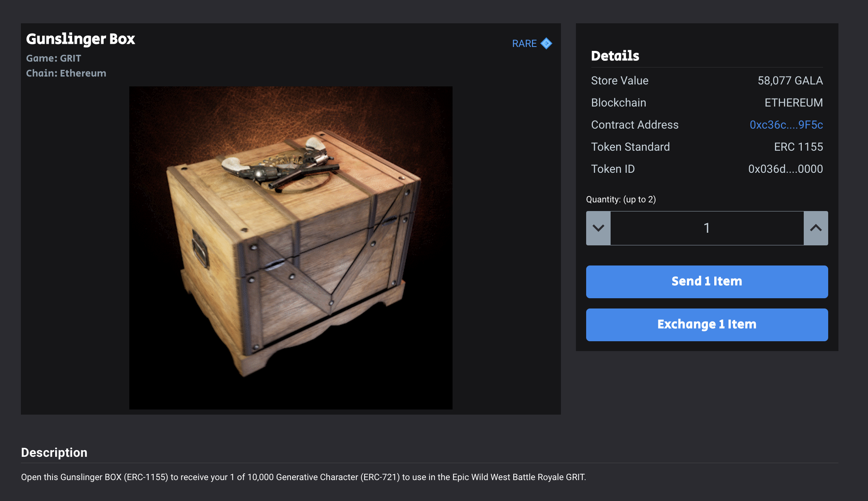The width and height of the screenshot is (868, 501).
Task: Click the RARE rarity label
Action: tap(524, 43)
